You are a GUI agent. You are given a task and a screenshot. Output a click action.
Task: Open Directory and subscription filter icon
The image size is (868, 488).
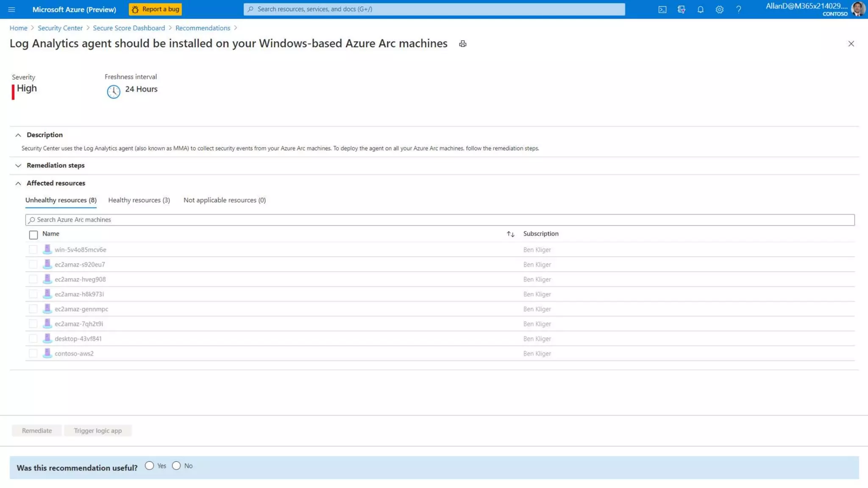point(681,9)
